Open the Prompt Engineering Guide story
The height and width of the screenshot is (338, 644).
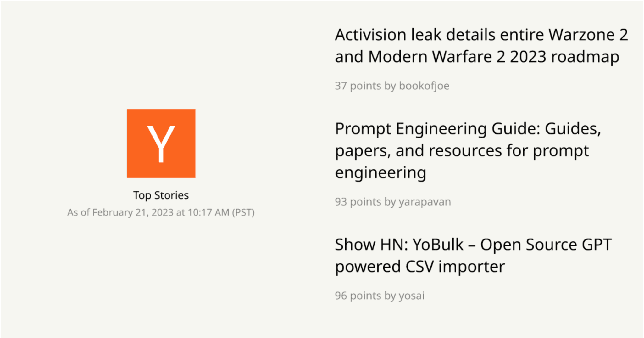click(468, 129)
